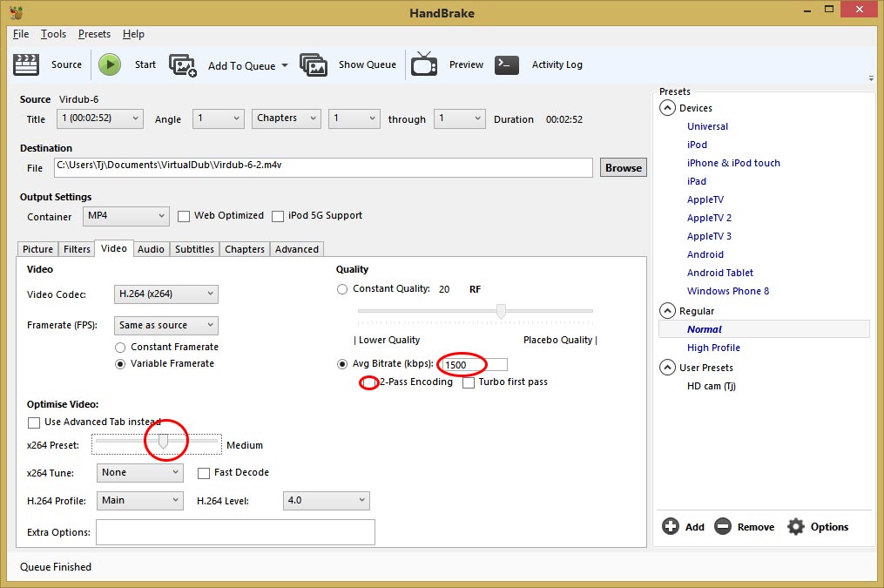Screen dimensions: 884x588
Task: Enable iPod 5G Support checkbox
Action: click(278, 217)
